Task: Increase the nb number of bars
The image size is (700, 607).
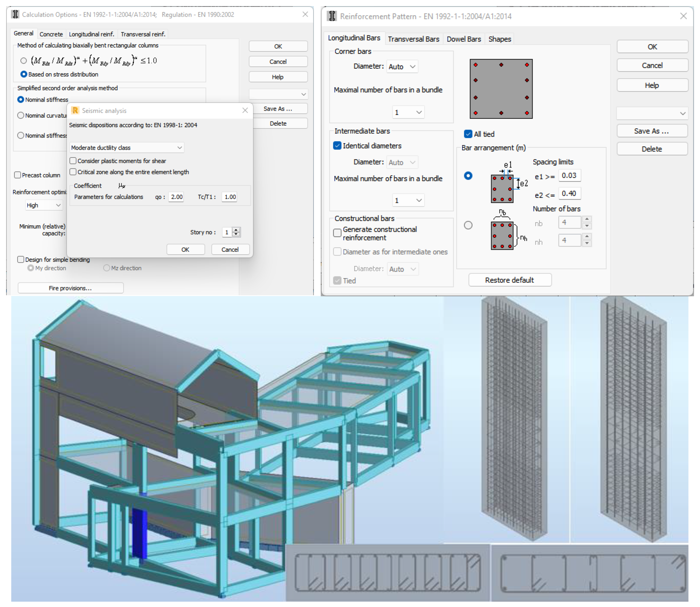Action: coord(587,219)
